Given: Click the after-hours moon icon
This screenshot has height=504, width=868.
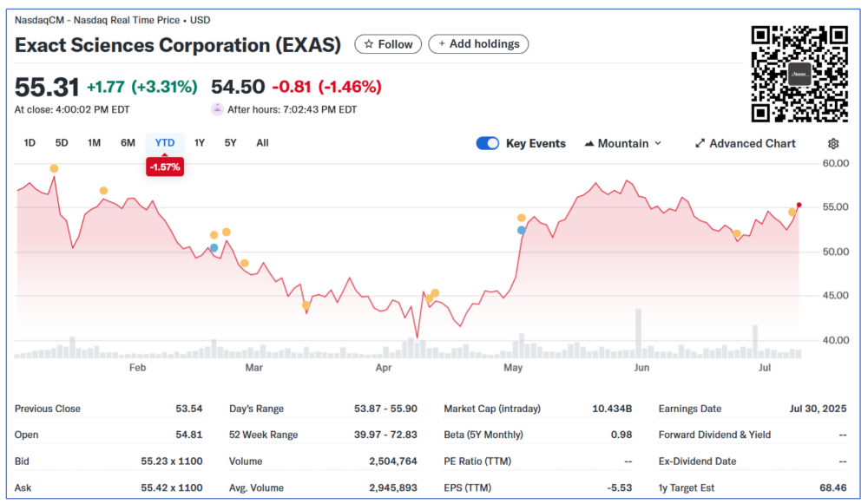Looking at the screenshot, I should click(x=217, y=109).
